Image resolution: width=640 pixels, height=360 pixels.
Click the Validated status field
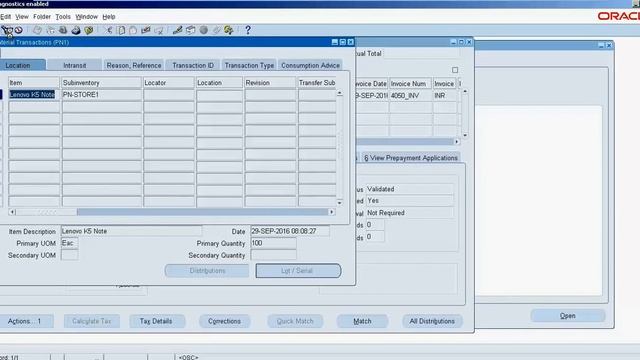point(409,189)
